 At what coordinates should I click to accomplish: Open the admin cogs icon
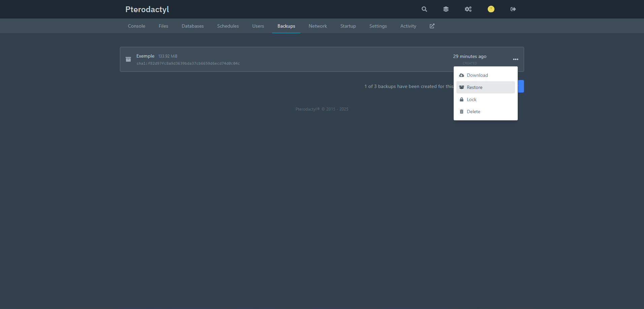[x=468, y=9]
